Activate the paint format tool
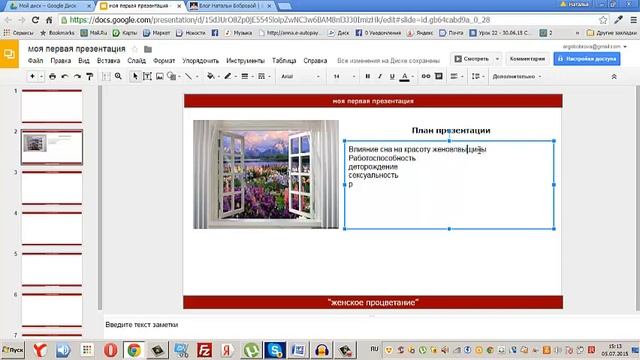This screenshot has width=640, height=360. click(x=89, y=76)
